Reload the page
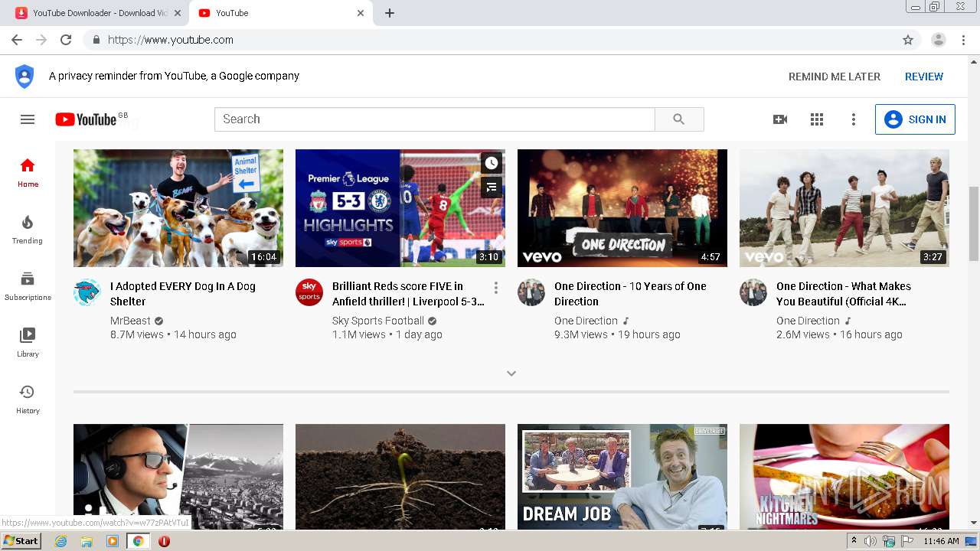 [x=66, y=40]
